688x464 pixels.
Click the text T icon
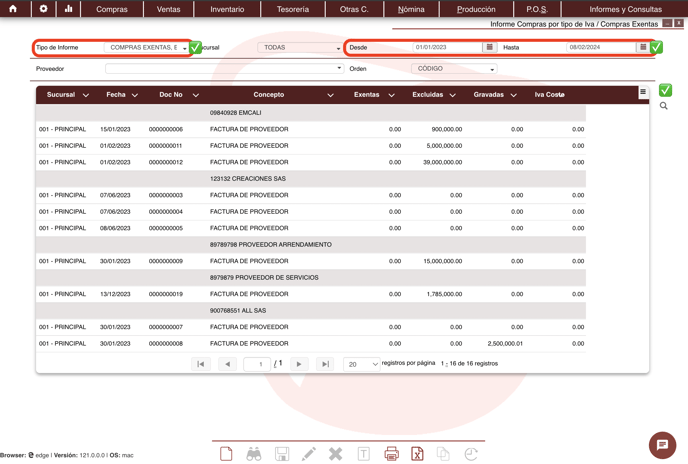364,454
